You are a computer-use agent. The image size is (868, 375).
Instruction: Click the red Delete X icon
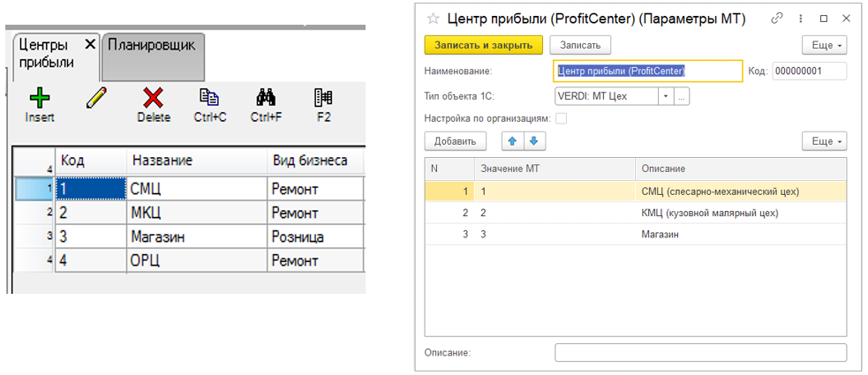[154, 98]
